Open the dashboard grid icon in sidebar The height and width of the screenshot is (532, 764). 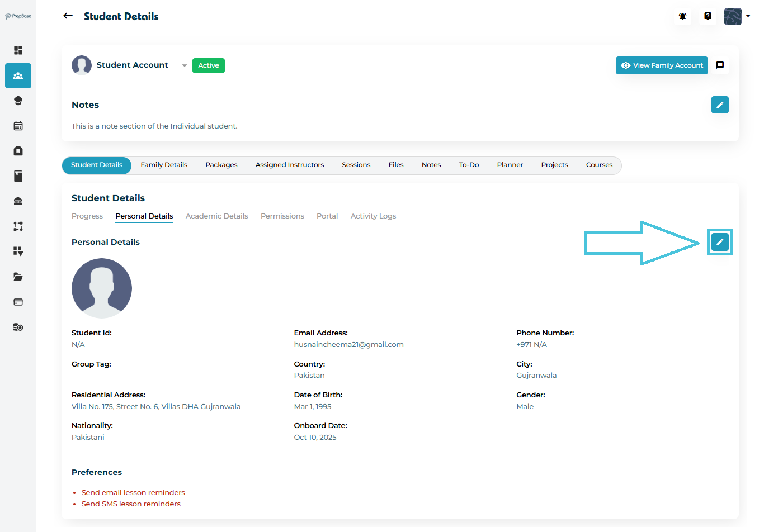(x=18, y=50)
